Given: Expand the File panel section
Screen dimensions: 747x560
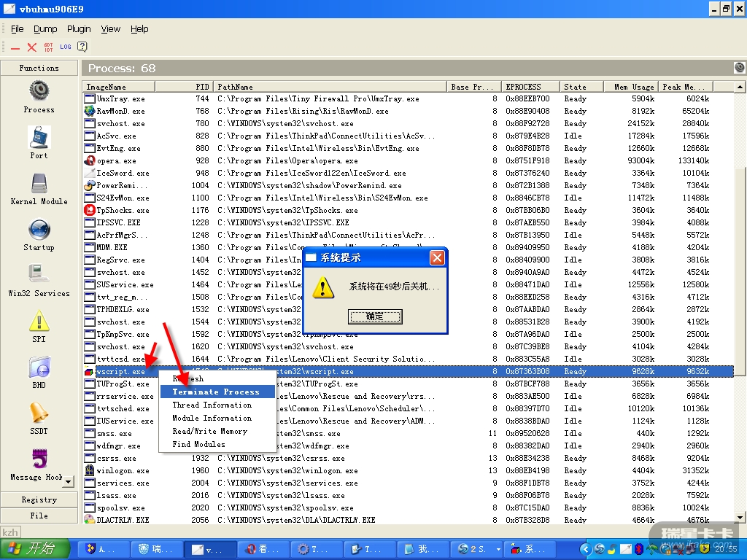Looking at the screenshot, I should (x=39, y=516).
